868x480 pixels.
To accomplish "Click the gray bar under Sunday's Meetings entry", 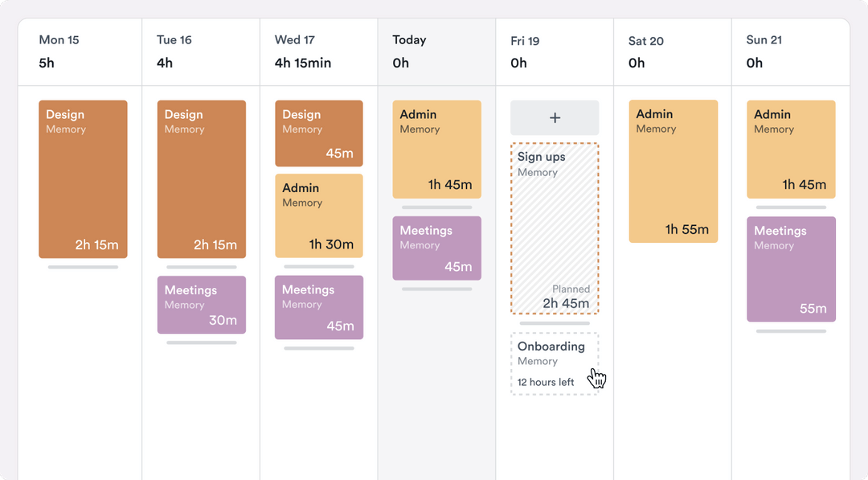I will click(x=791, y=330).
